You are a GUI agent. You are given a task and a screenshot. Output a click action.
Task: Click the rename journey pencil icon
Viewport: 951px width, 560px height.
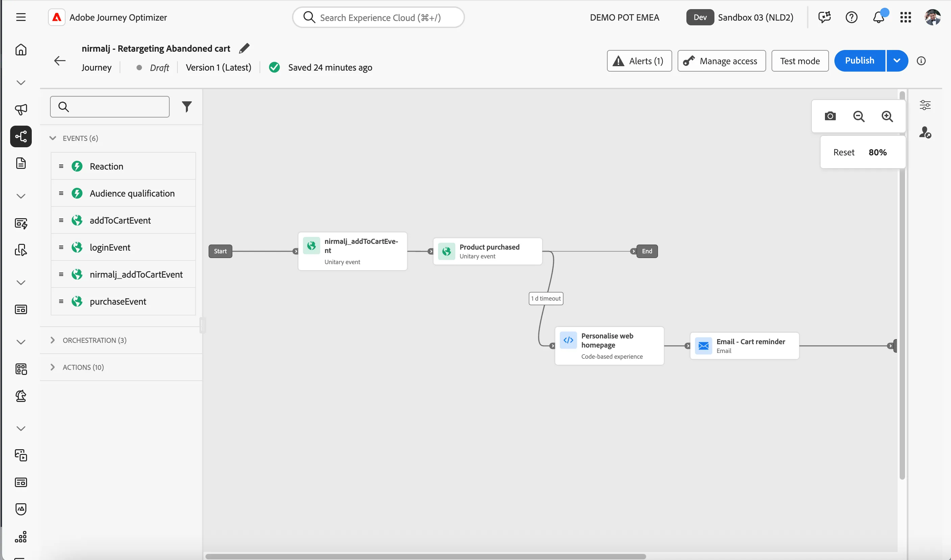click(244, 48)
